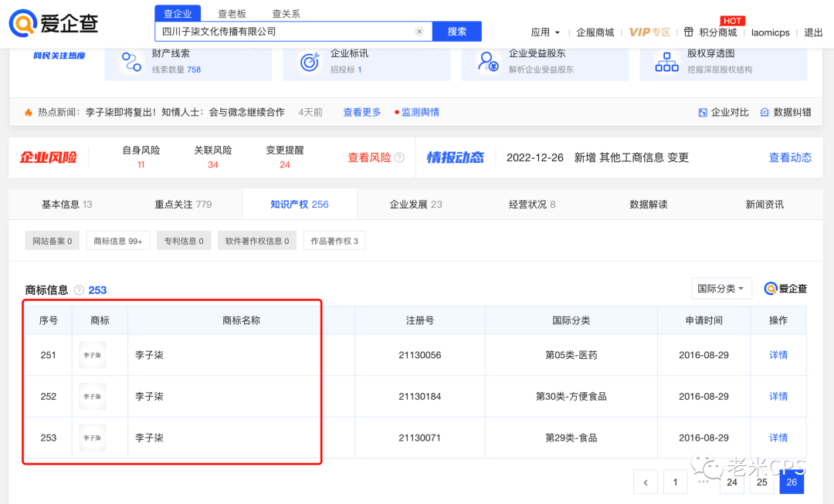Open the 基本信息 tab

[67, 205]
